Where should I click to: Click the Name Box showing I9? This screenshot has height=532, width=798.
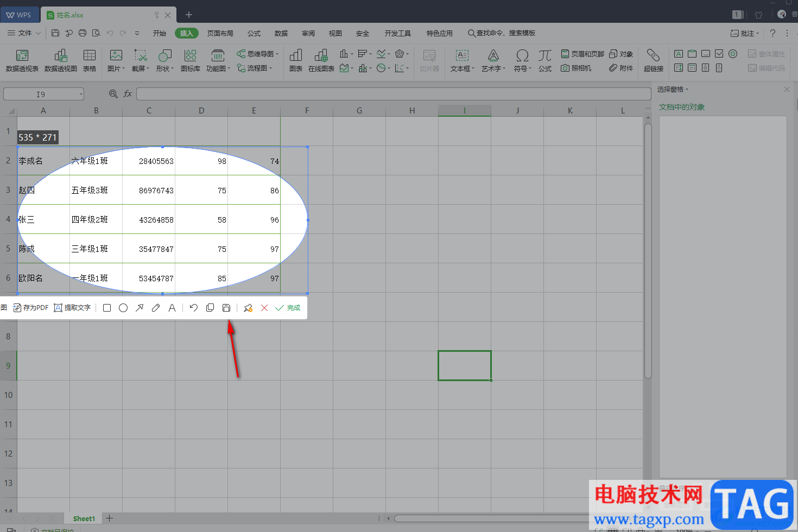point(43,94)
